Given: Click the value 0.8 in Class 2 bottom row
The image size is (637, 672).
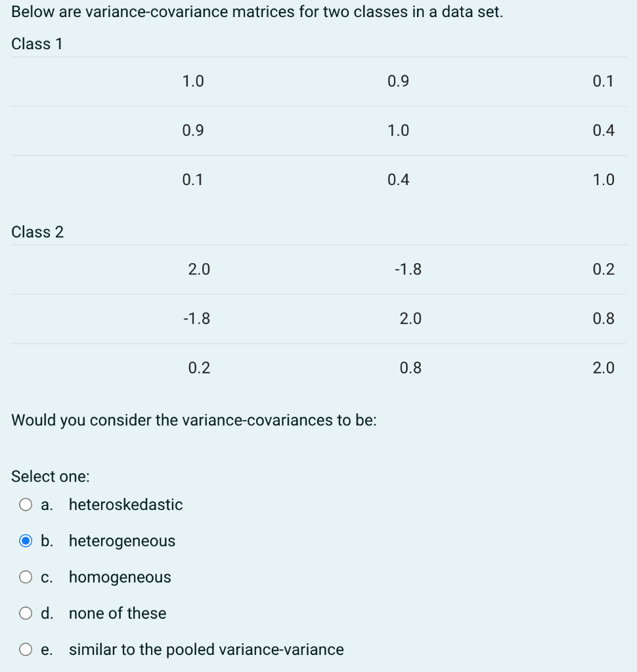Looking at the screenshot, I should (408, 368).
